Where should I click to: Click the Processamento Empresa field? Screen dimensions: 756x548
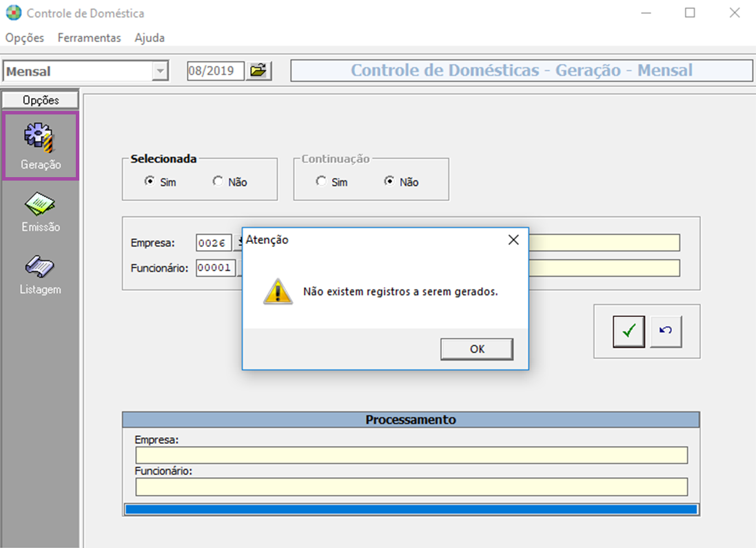tap(411, 455)
